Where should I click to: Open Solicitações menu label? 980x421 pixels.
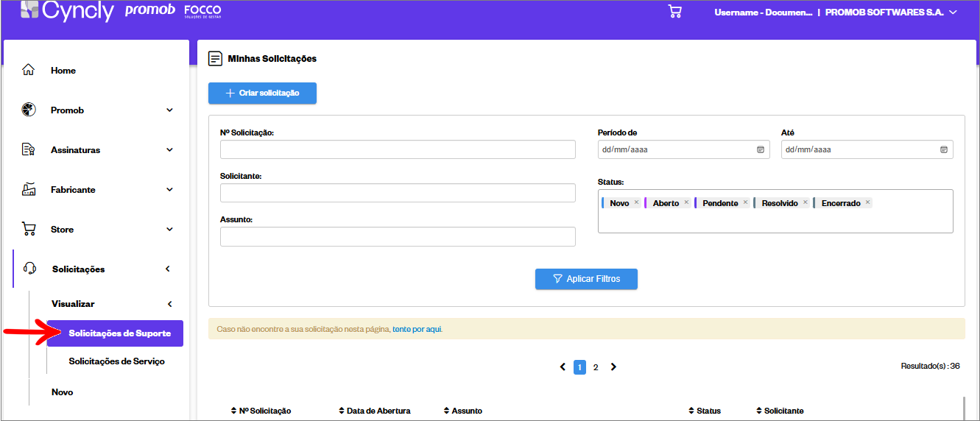pyautogui.click(x=78, y=269)
